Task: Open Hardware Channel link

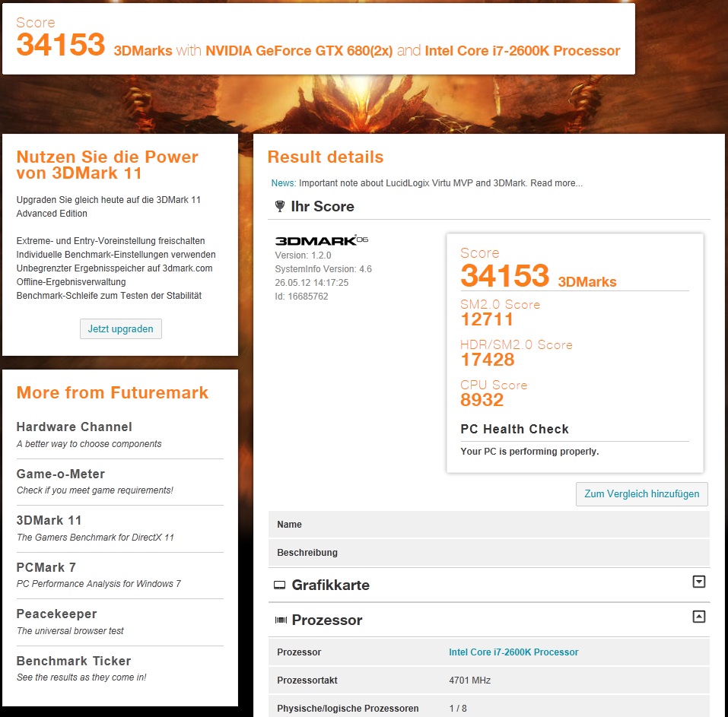Action: [x=75, y=427]
